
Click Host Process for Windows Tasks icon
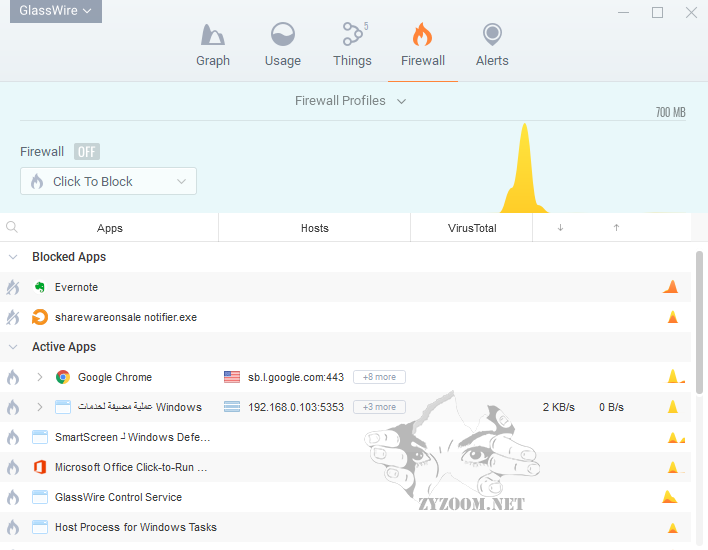40,527
